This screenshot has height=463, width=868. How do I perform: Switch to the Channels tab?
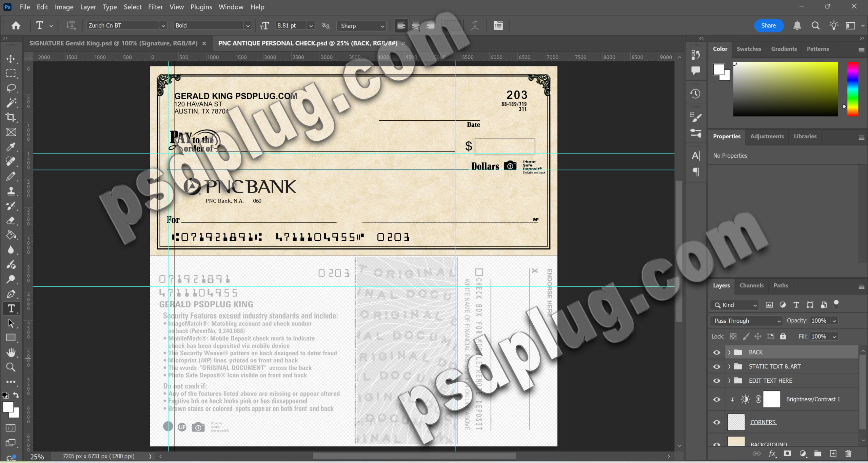tap(751, 285)
